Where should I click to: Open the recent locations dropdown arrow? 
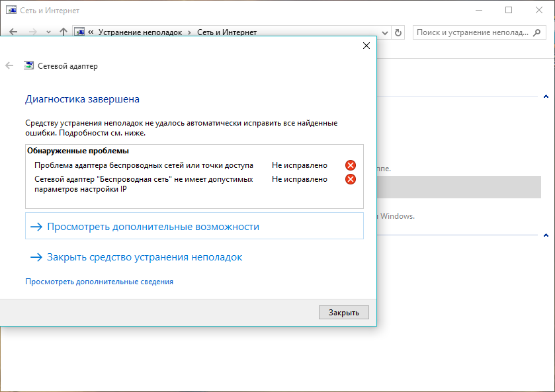point(48,32)
